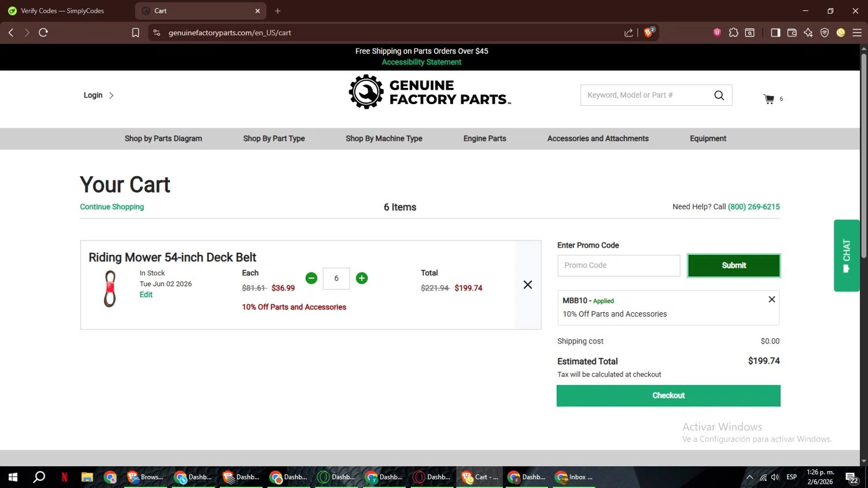Open Equipment menu
Viewport: 868px width, 488px height.
click(708, 139)
